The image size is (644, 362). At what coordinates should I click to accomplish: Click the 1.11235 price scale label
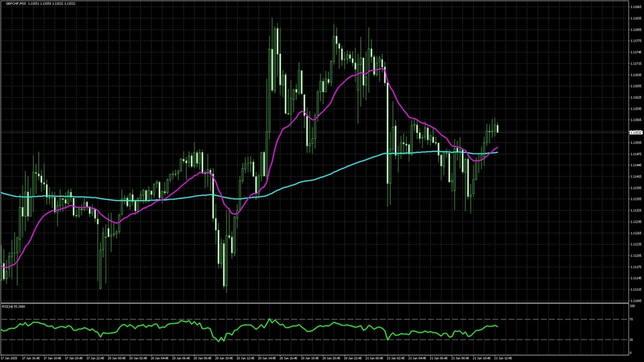point(635,244)
